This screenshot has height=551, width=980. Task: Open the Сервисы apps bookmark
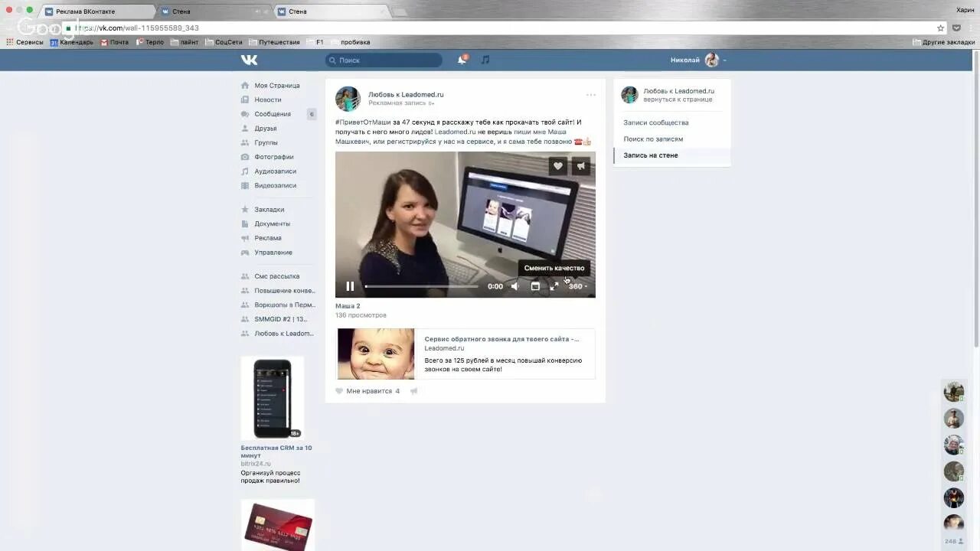tap(25, 42)
